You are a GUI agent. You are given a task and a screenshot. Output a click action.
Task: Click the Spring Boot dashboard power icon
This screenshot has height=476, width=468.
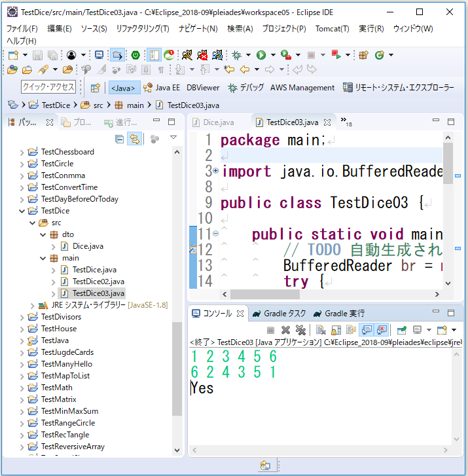click(x=135, y=55)
